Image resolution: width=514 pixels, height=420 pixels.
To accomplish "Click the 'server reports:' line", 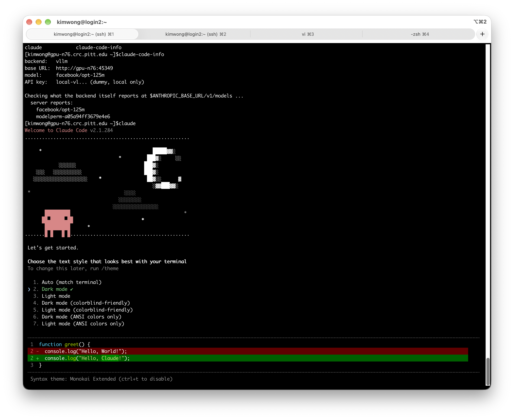I will pos(52,103).
